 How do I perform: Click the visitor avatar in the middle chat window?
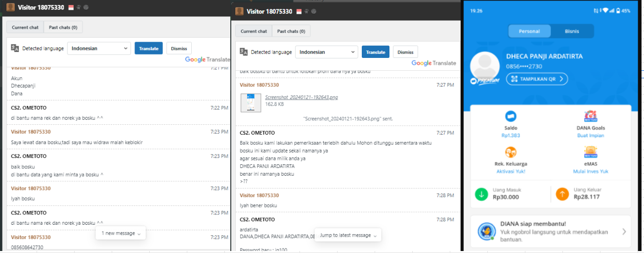(x=239, y=11)
